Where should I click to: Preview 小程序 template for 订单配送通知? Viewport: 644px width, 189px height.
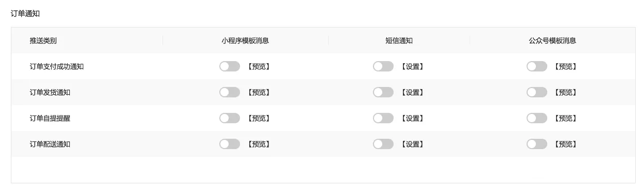(259, 144)
